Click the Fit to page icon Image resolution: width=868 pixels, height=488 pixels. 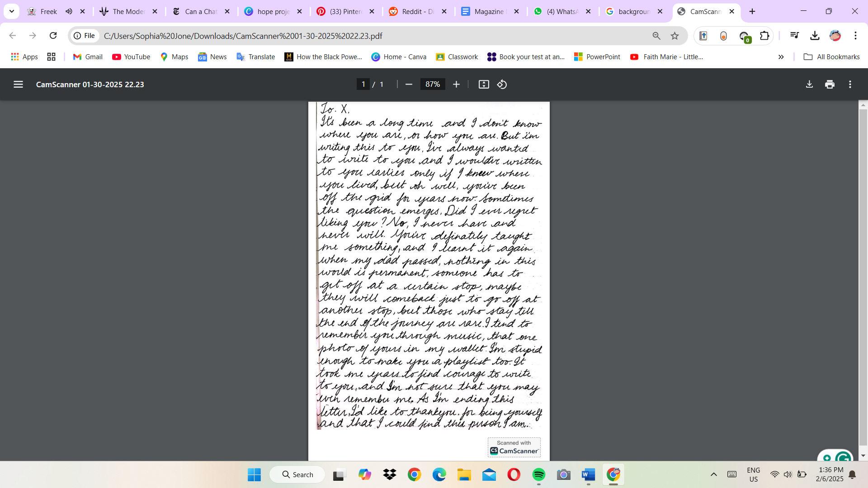[x=484, y=84]
